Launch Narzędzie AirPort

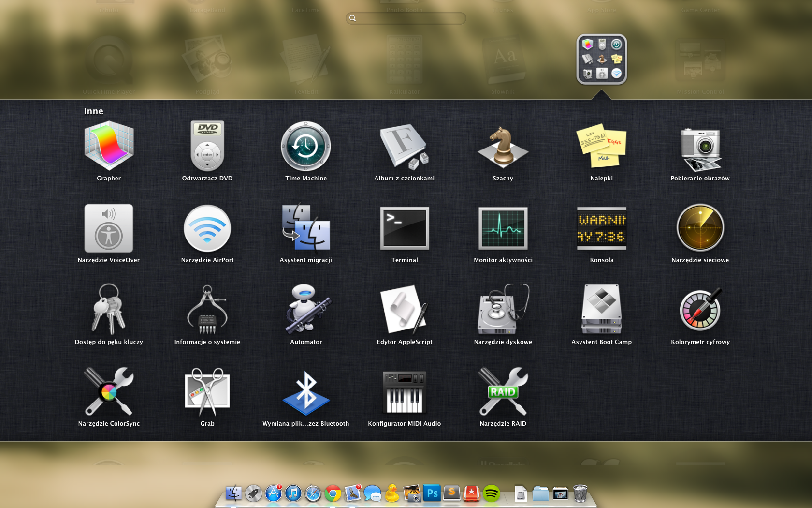point(207,228)
